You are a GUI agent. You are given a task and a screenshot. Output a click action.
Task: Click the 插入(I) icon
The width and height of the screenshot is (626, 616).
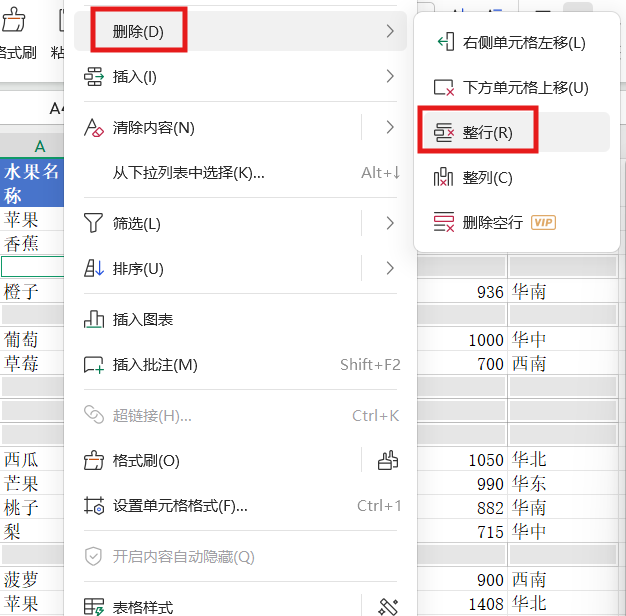point(94,77)
